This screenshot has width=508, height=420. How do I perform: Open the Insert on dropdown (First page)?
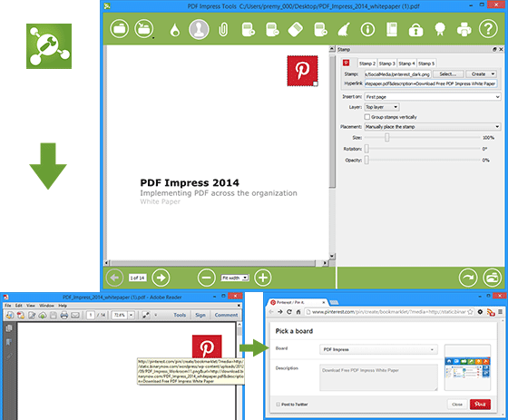pos(433,97)
